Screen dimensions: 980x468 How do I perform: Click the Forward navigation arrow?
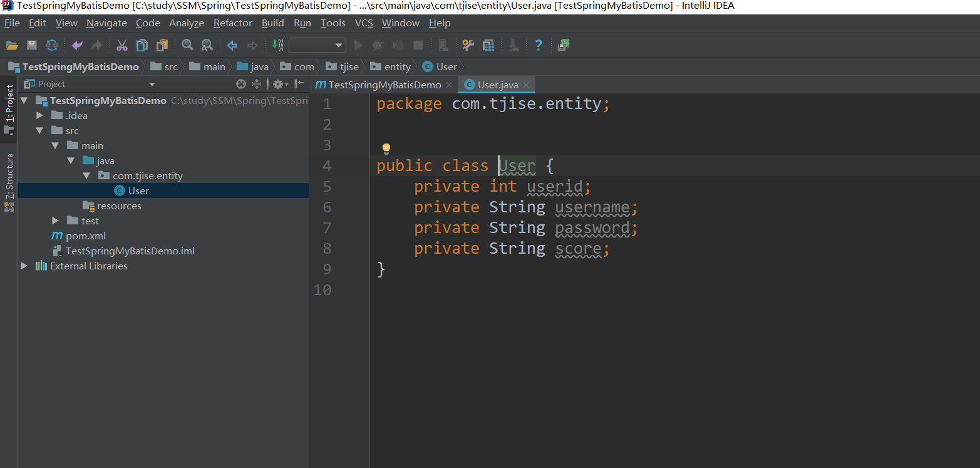click(252, 45)
